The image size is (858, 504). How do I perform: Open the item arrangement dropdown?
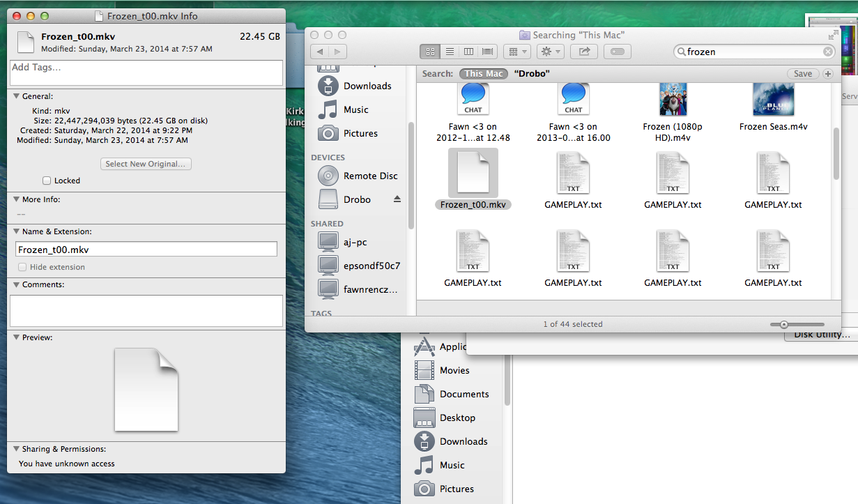516,52
